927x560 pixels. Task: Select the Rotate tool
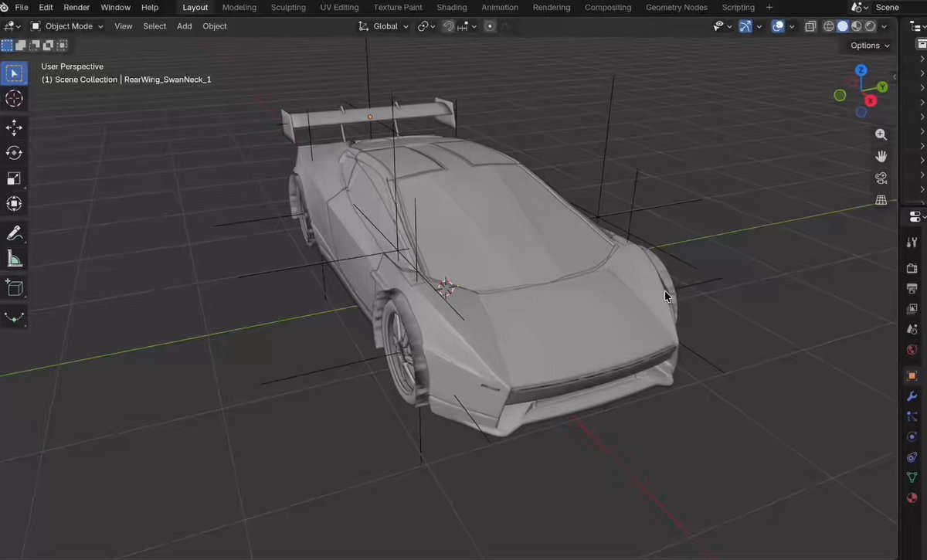click(14, 153)
